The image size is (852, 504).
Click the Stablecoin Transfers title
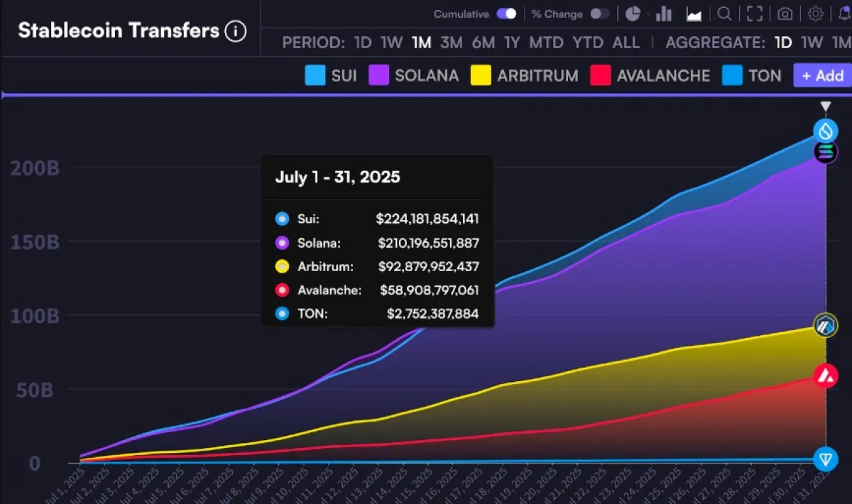[x=119, y=31]
